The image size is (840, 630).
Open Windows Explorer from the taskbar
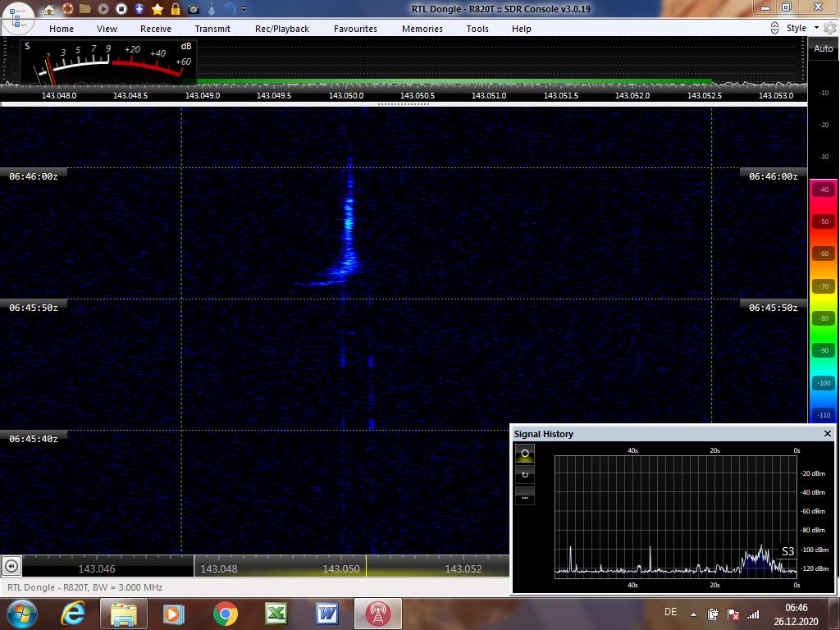coord(123,614)
